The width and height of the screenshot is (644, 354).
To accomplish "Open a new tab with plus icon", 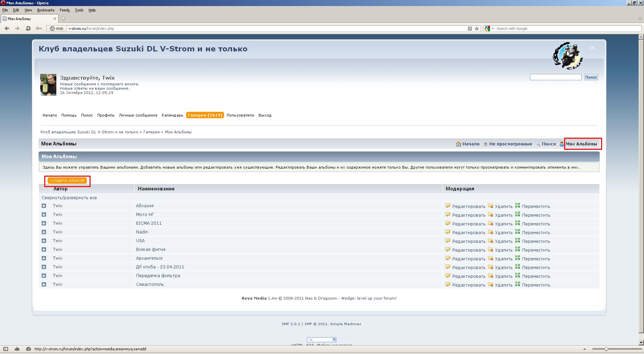I will (63, 18).
